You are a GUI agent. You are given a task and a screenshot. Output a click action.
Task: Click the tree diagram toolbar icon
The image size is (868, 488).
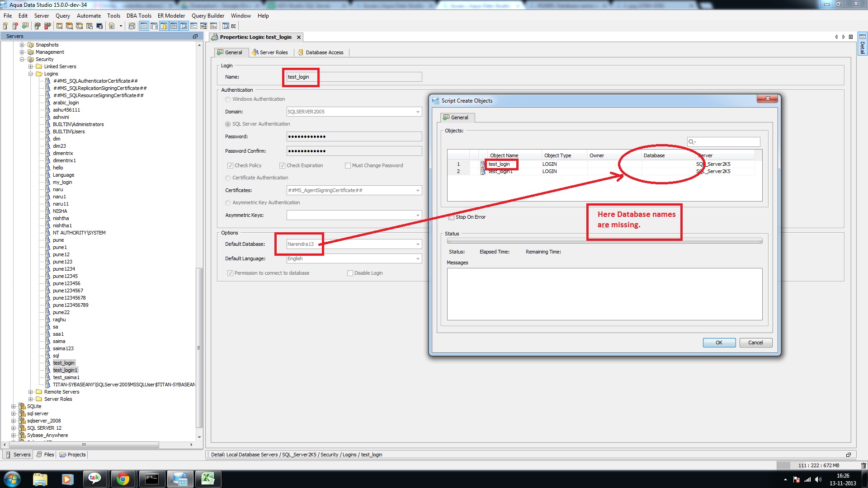click(x=203, y=26)
